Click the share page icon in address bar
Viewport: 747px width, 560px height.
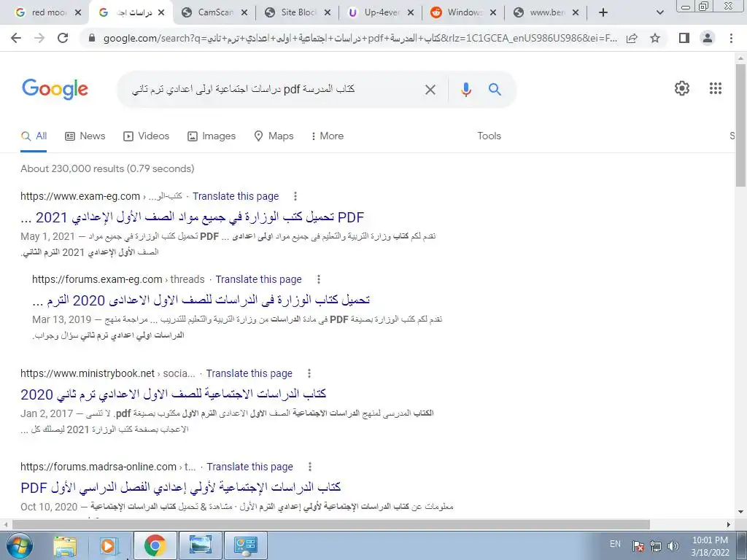click(632, 38)
